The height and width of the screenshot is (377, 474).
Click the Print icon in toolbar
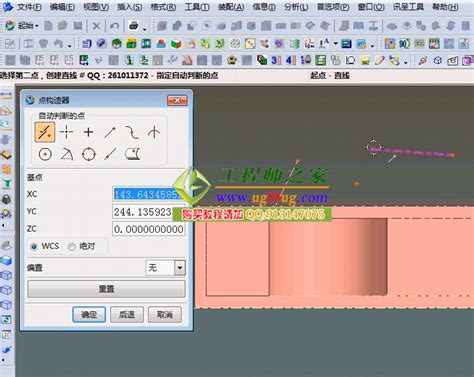point(134,25)
